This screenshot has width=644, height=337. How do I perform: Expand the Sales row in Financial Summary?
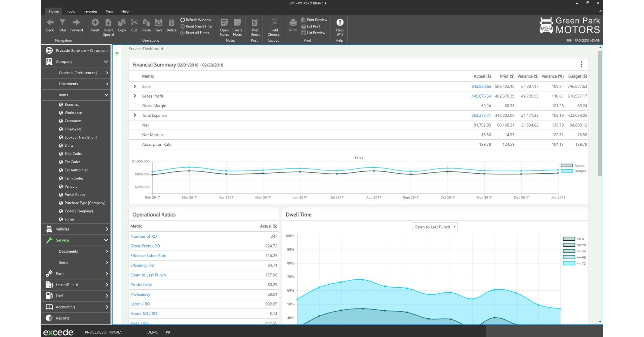point(134,86)
